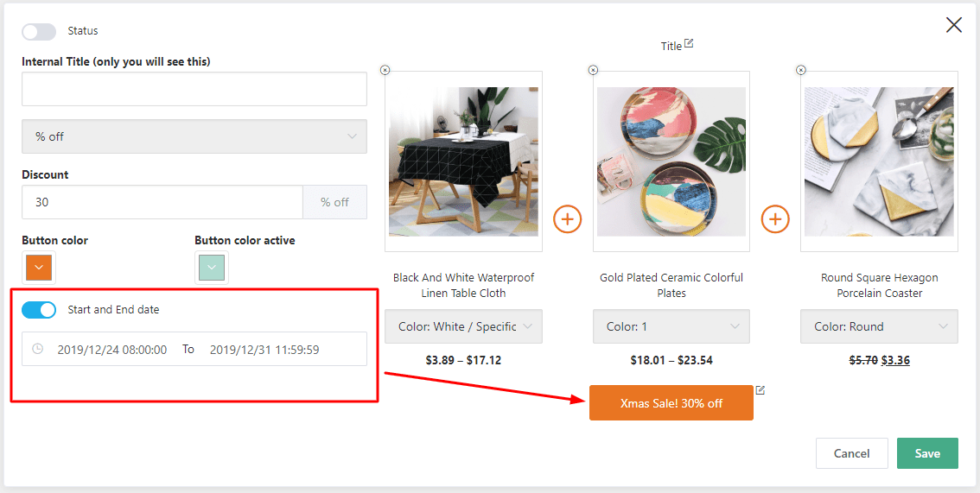Click the edit icon next to Title
Image resolution: width=980 pixels, height=493 pixels.
[x=689, y=44]
